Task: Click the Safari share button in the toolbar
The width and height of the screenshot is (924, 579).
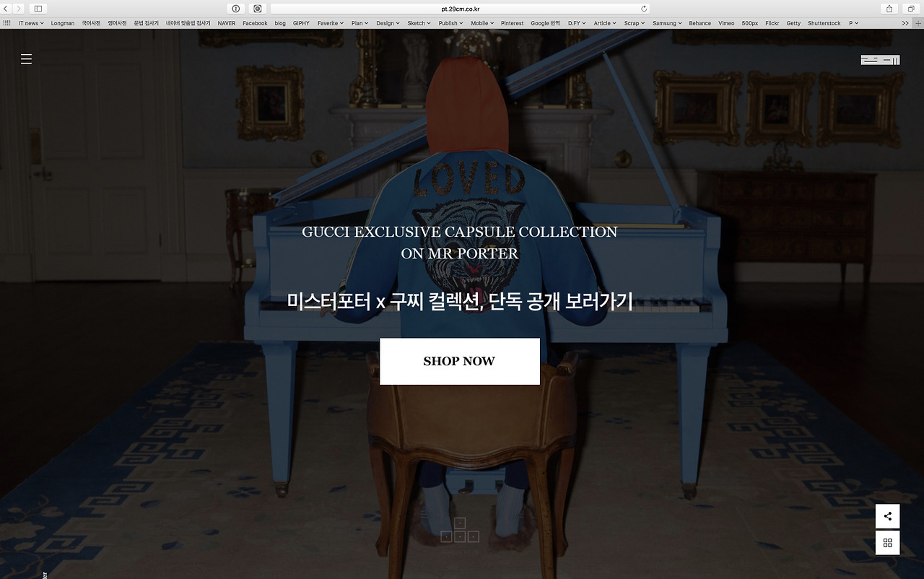Action: coord(889,9)
